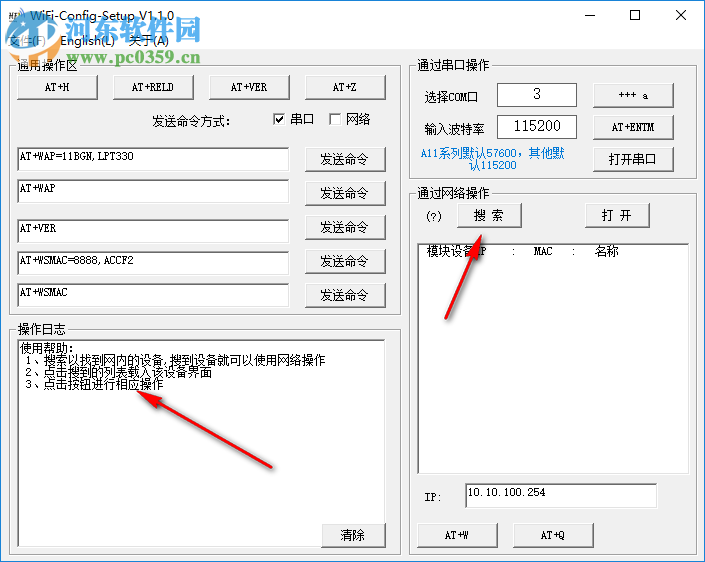Click the (?) help label
705x562 pixels.
[x=434, y=216]
